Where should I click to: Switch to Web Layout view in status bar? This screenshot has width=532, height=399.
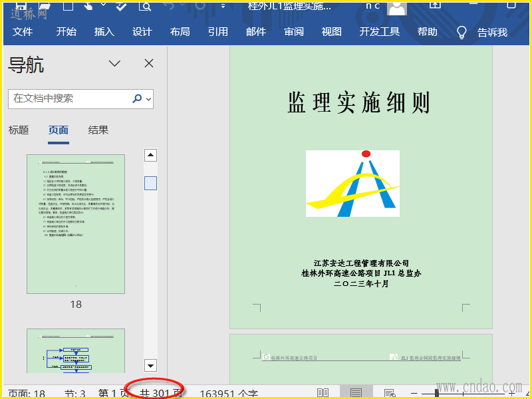390,393
